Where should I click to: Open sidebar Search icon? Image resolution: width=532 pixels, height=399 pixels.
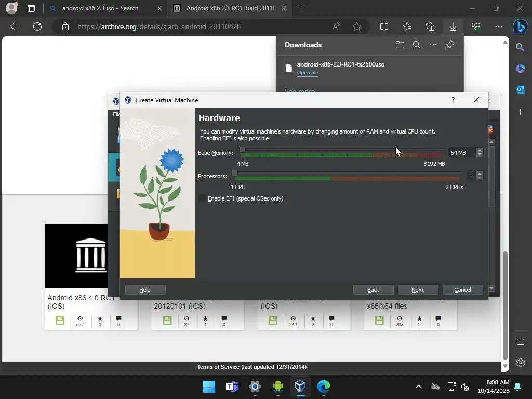(x=520, y=47)
